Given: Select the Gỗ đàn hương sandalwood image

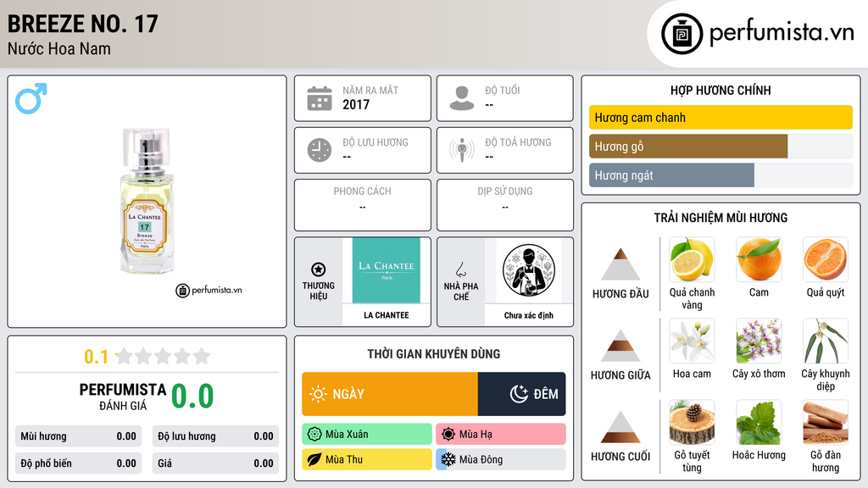Looking at the screenshot, I should (x=826, y=422).
